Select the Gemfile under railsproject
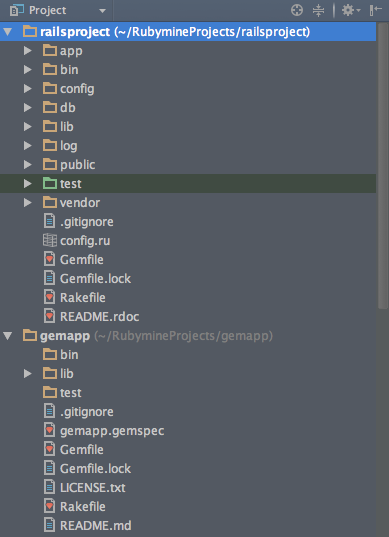Viewport: 389px width, 537px height. (81, 260)
